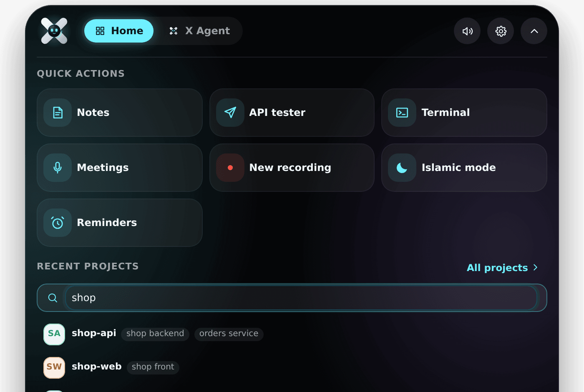
Task: Click the Islamic mode moon icon
Action: pos(402,168)
